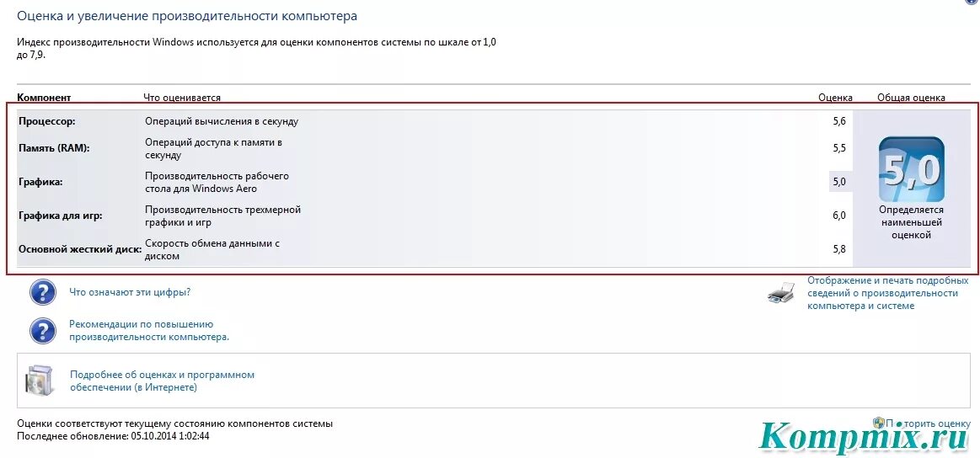980x458 pixels.
Task: Open 'Подробнее об оценках и программном обеспечении' link
Action: (162, 381)
